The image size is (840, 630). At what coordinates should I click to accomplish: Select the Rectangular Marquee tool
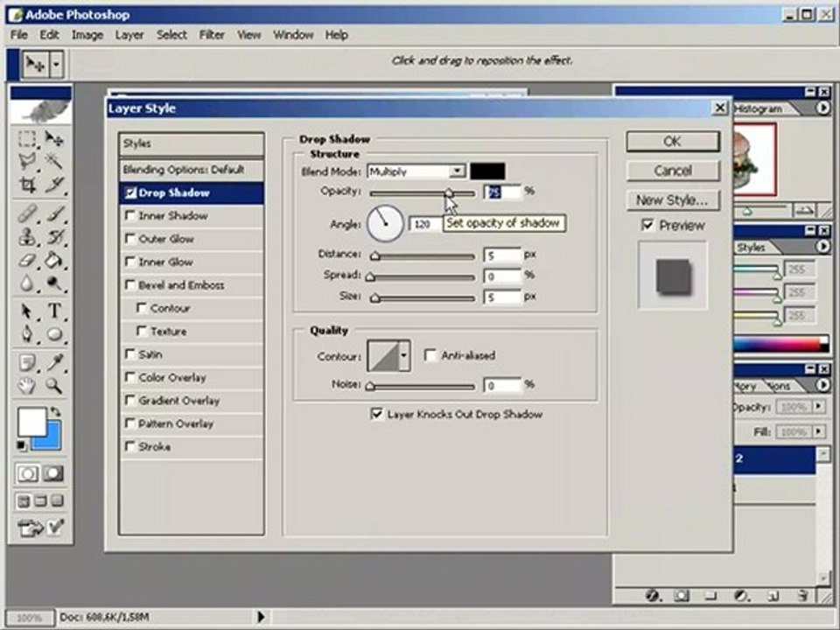click(x=27, y=139)
